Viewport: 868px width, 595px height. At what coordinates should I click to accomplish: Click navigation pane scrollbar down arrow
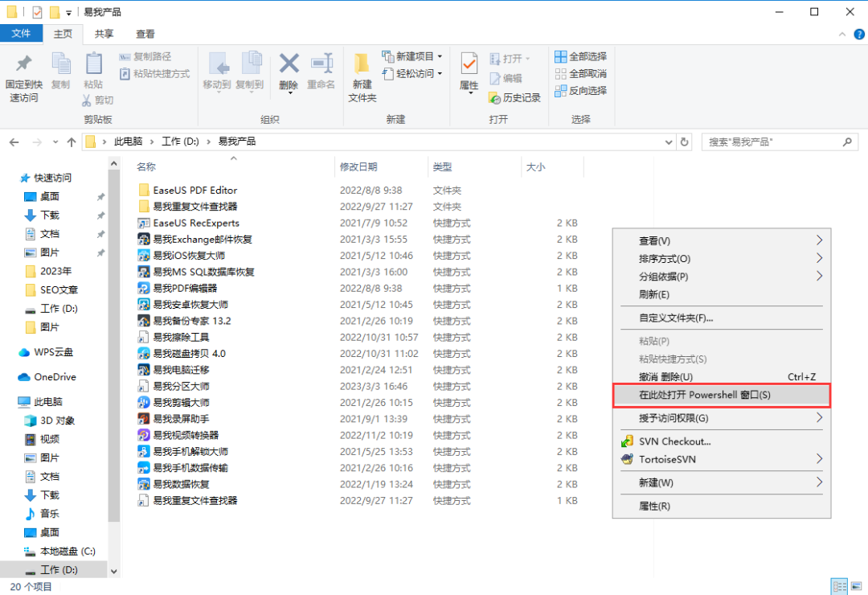tap(114, 571)
